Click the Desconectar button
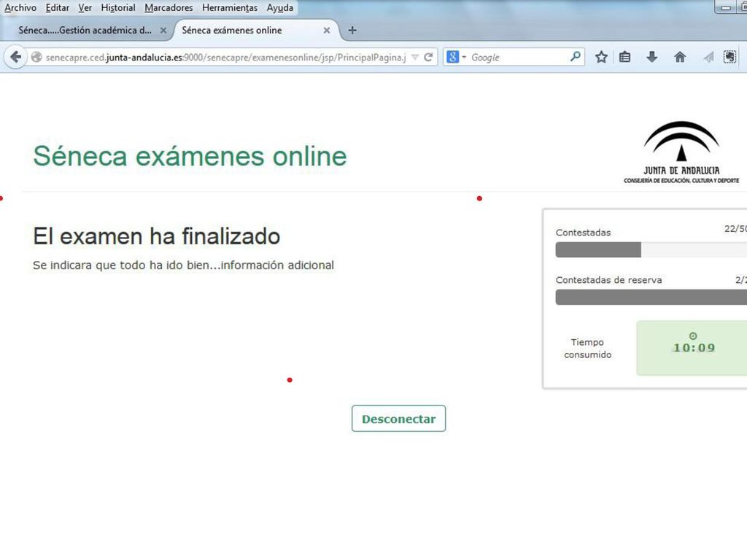The width and height of the screenshot is (747, 560). coord(399,419)
